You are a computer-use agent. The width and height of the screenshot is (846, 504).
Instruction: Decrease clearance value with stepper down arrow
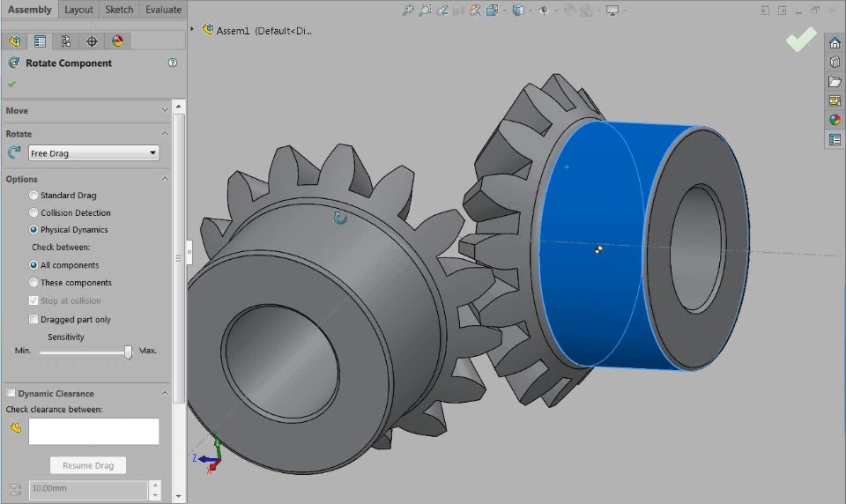[155, 495]
